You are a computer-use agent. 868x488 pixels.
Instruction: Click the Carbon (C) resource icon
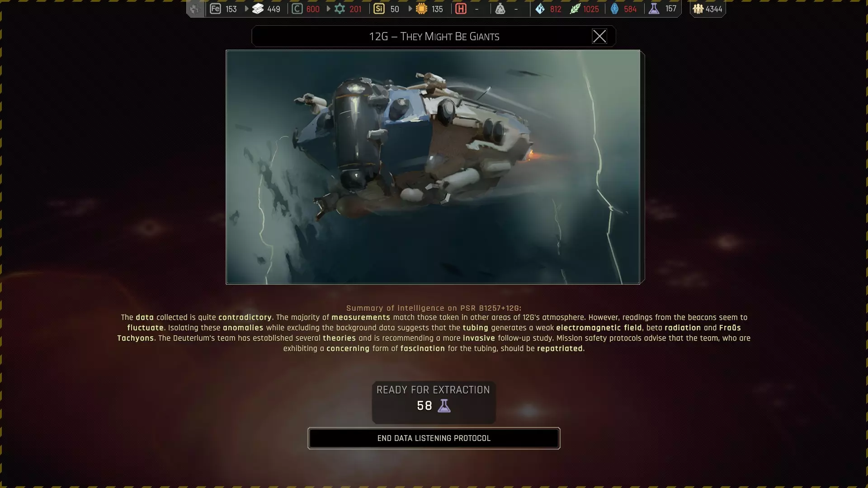(x=297, y=9)
